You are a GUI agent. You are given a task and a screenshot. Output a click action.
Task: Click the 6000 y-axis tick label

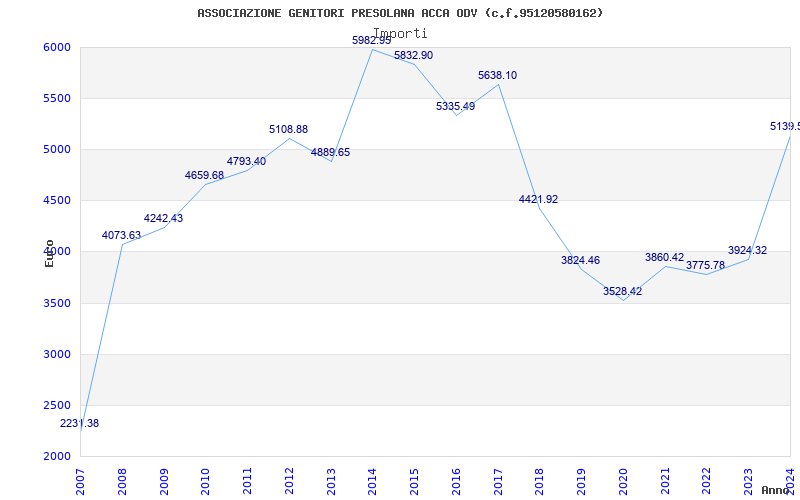[56, 47]
